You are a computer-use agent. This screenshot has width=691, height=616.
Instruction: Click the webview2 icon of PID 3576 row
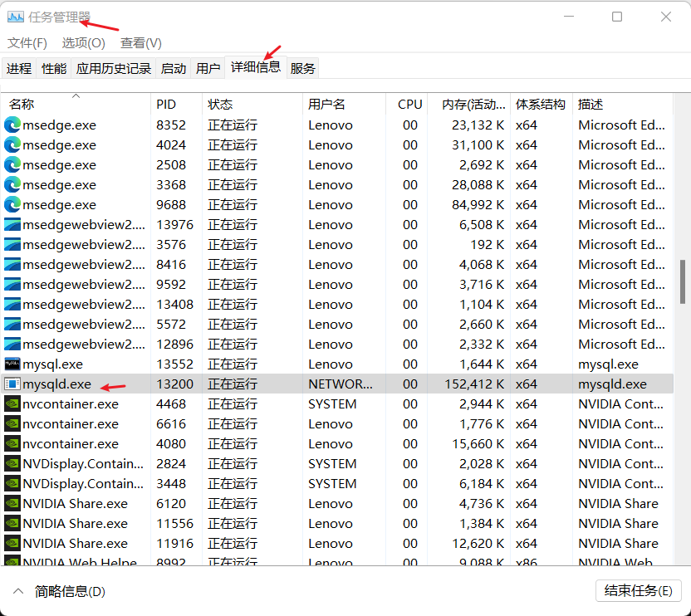click(x=12, y=245)
